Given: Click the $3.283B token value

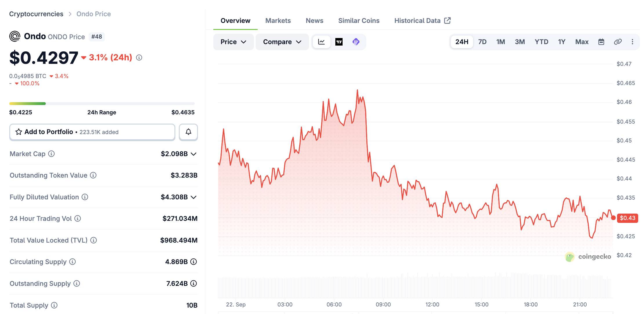Looking at the screenshot, I should [184, 175].
